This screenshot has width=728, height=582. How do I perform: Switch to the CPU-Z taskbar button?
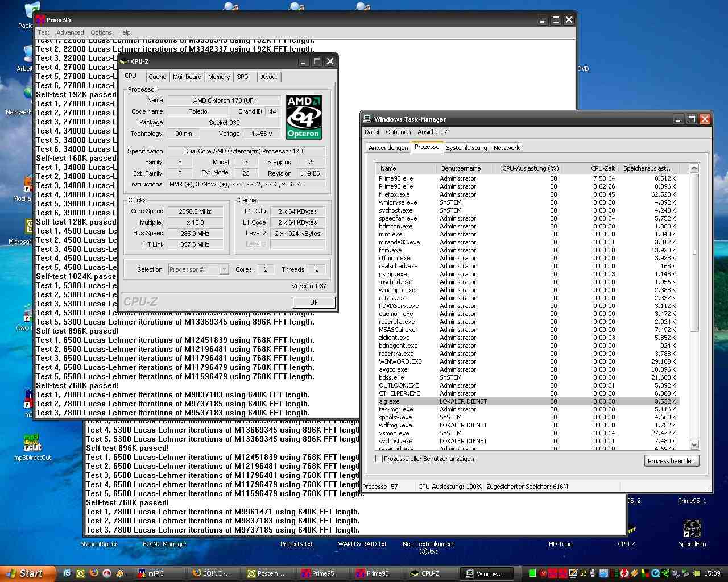431,573
